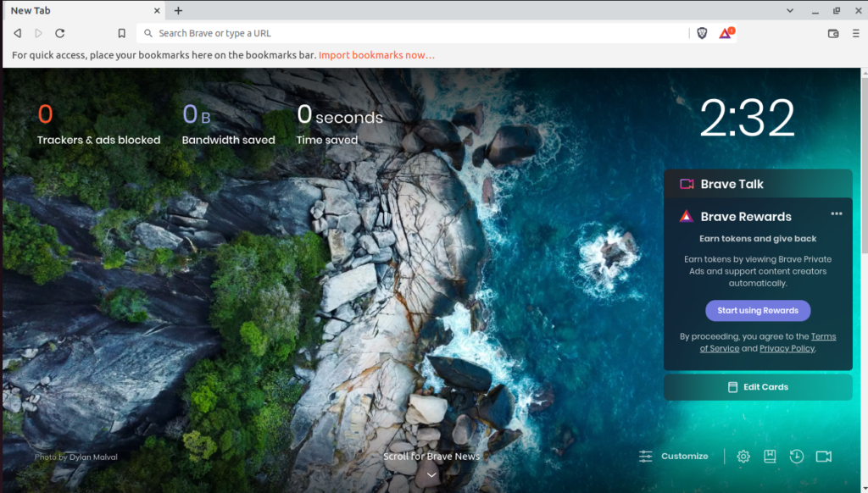
Task: Open Brave Rewards icon in address bar
Action: (726, 33)
